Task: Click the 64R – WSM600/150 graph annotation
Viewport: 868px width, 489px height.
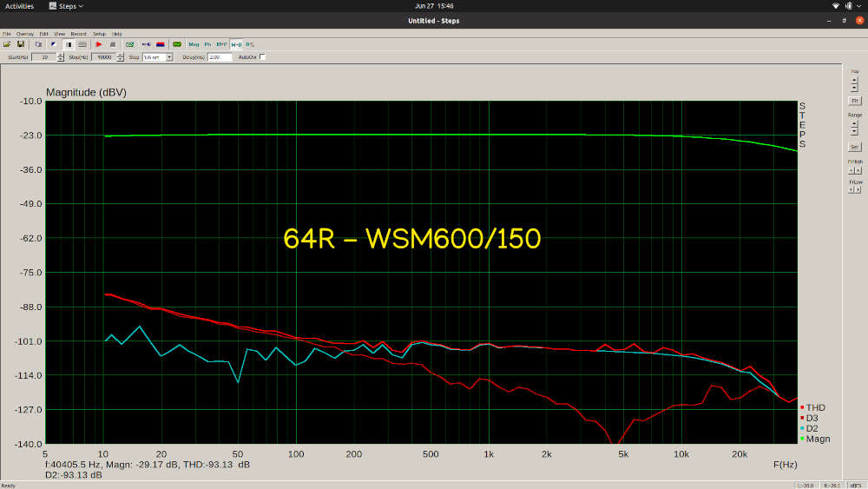Action: pyautogui.click(x=411, y=239)
